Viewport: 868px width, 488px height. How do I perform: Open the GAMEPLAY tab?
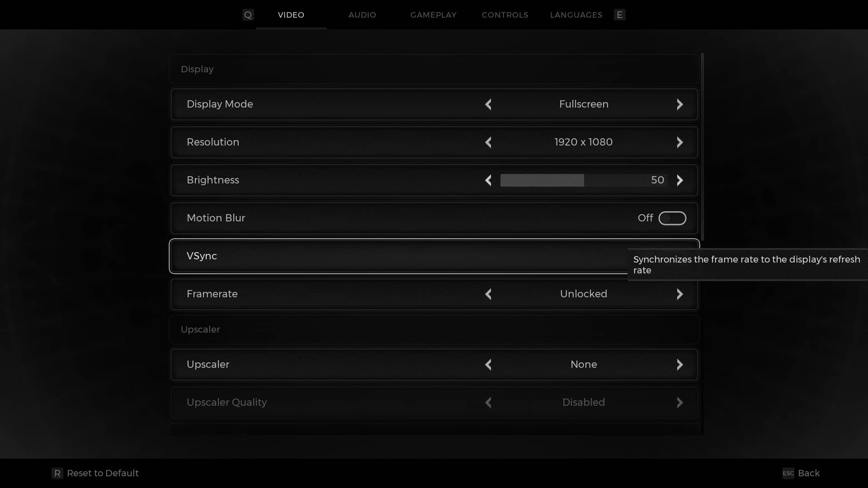coord(434,15)
